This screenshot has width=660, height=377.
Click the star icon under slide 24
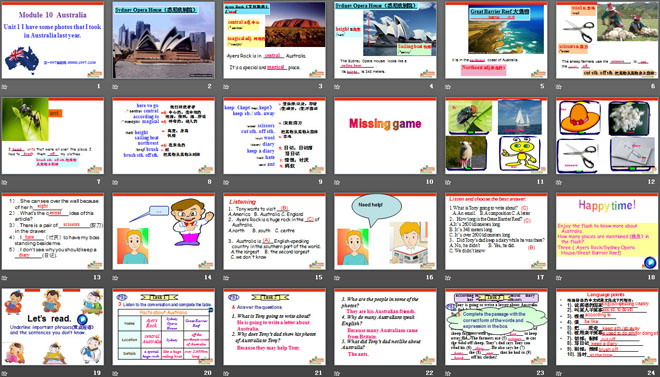(559, 373)
